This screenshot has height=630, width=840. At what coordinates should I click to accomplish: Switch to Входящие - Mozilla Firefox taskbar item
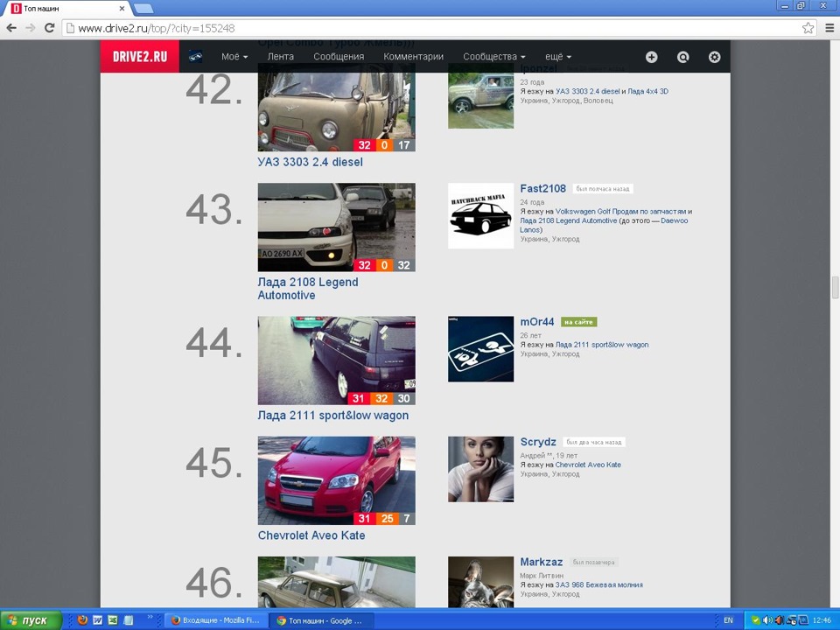tap(216, 620)
